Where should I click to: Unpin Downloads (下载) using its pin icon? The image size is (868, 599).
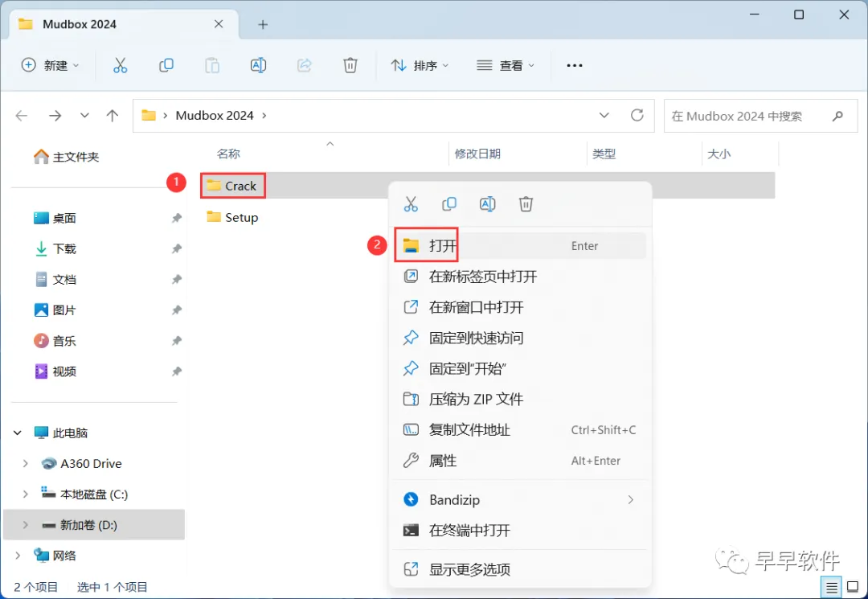(177, 248)
